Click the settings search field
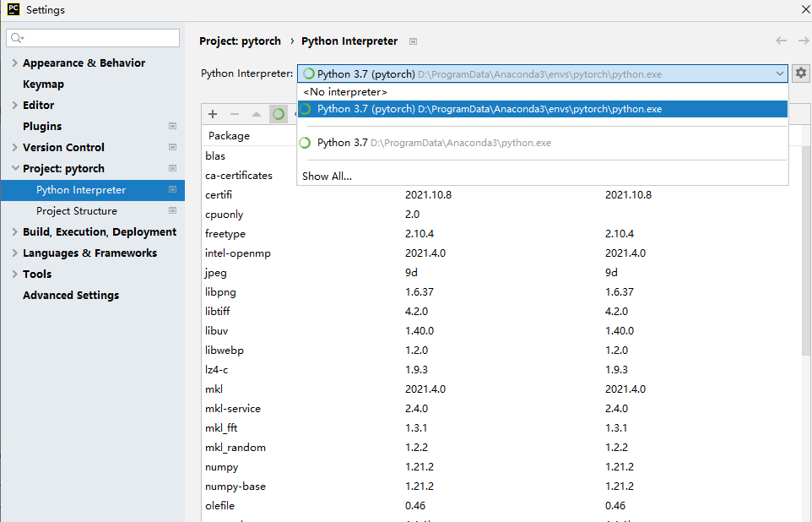Image resolution: width=812 pixels, height=522 pixels. pos(93,38)
